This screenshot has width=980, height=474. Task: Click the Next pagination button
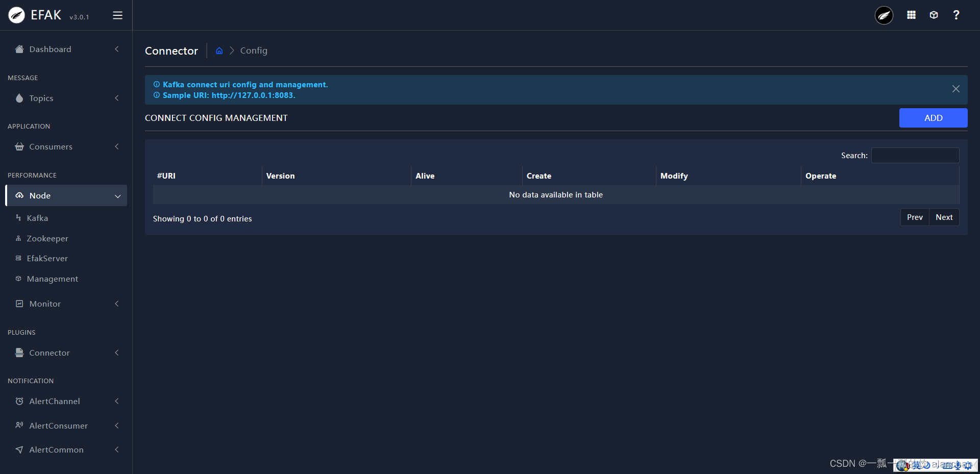coord(944,217)
